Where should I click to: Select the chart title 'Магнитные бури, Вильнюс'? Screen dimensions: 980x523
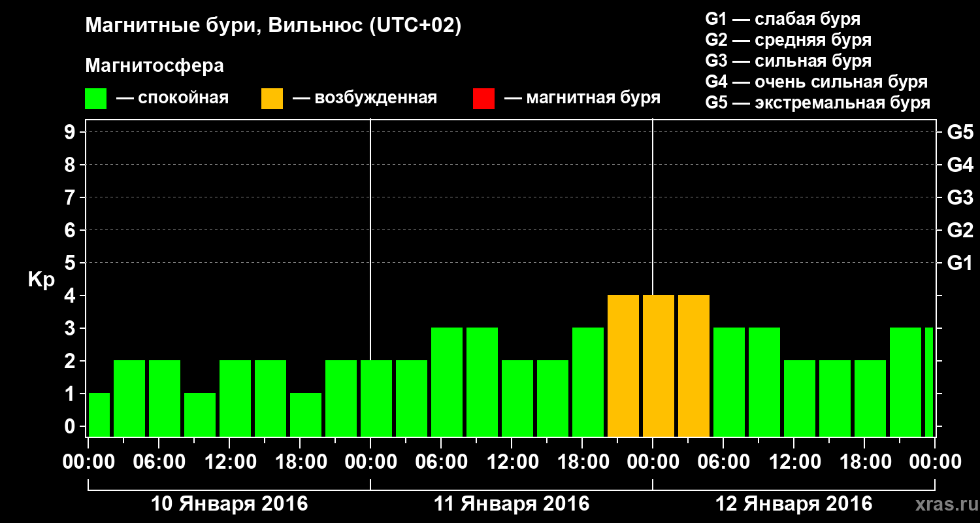coord(224,27)
